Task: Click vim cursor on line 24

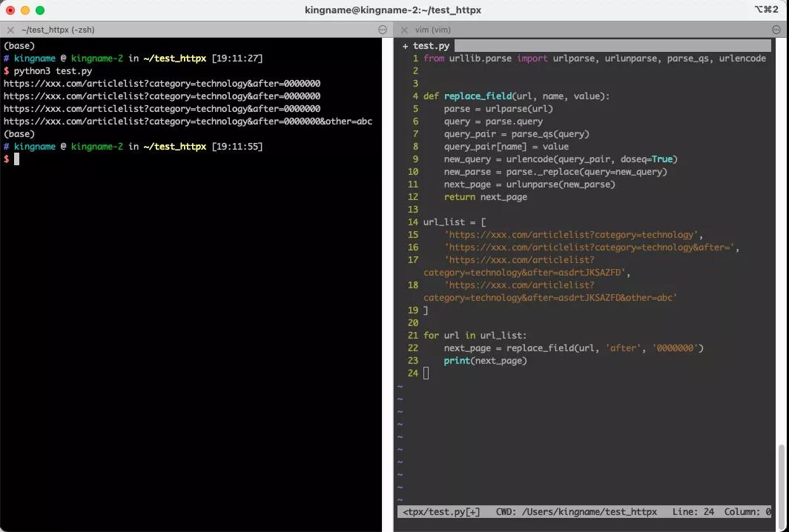Action: pyautogui.click(x=426, y=373)
